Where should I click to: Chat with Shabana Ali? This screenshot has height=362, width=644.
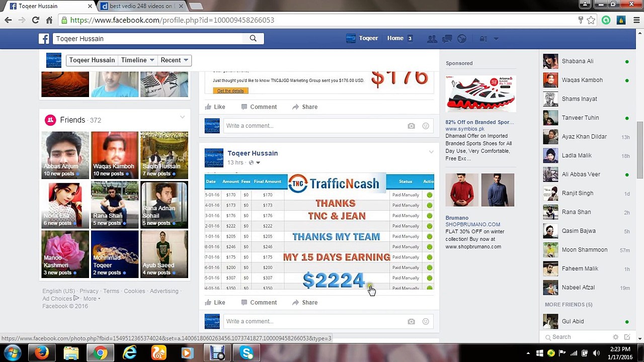(x=587, y=61)
